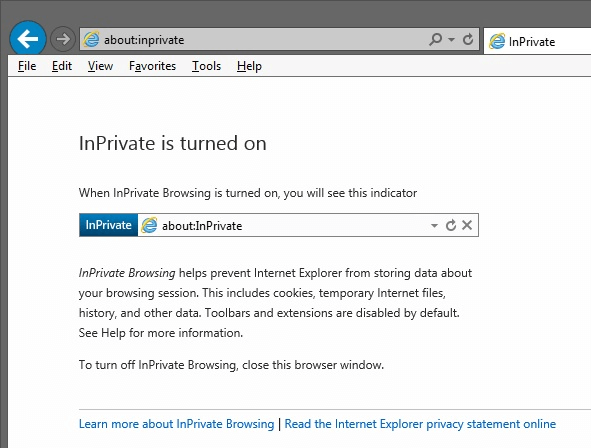This screenshot has width=591, height=448.
Task: Click italic InPrivate Browsing text in paragraph
Action: pos(127,273)
